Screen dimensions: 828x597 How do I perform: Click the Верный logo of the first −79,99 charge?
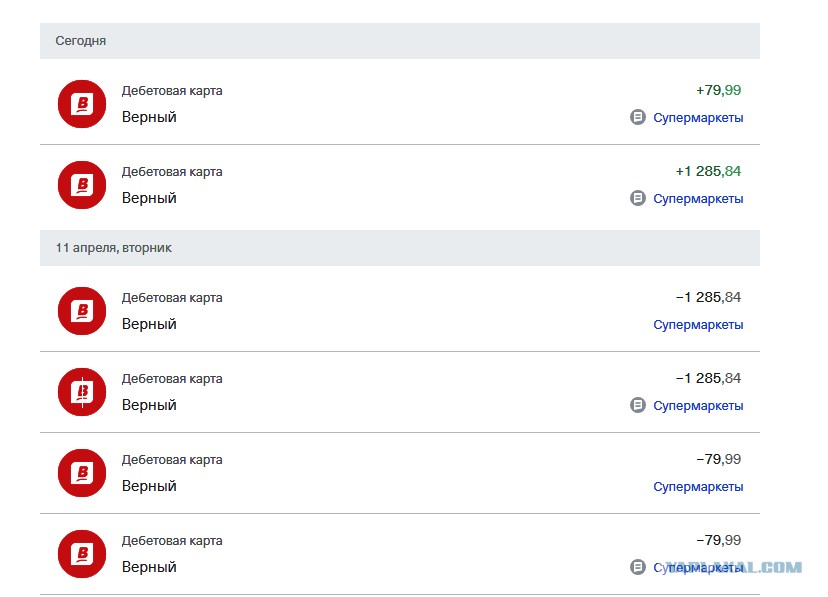tap(82, 473)
